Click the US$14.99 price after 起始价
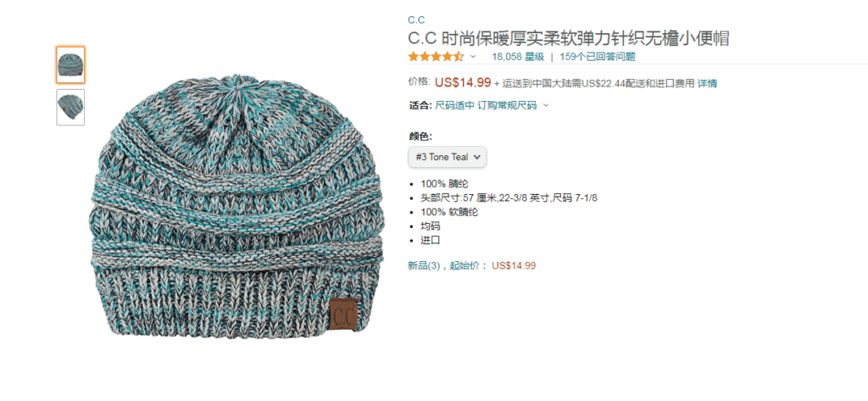 tap(514, 265)
